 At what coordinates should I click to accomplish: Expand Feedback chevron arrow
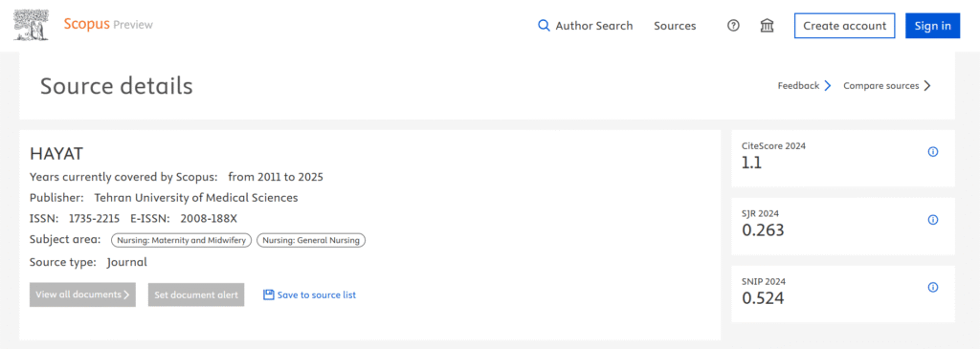(x=828, y=85)
